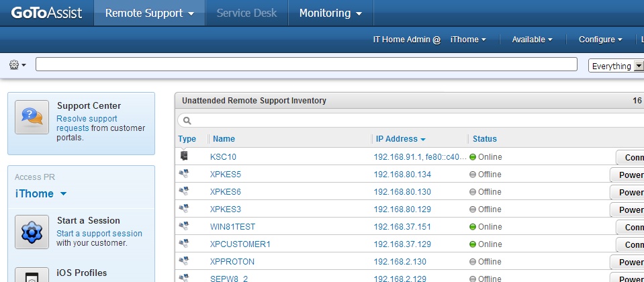Screen dimensions: 644x282
Task: Select the Service Desk tab
Action: point(247,13)
